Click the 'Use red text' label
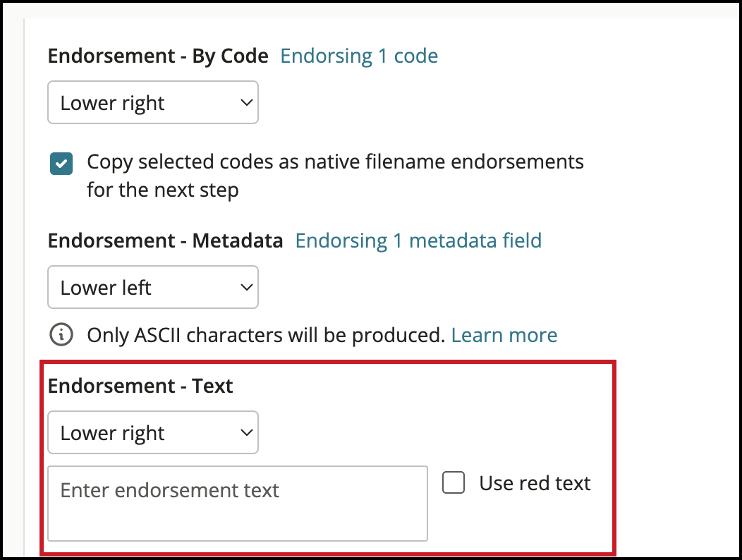The width and height of the screenshot is (742, 560). (x=535, y=483)
